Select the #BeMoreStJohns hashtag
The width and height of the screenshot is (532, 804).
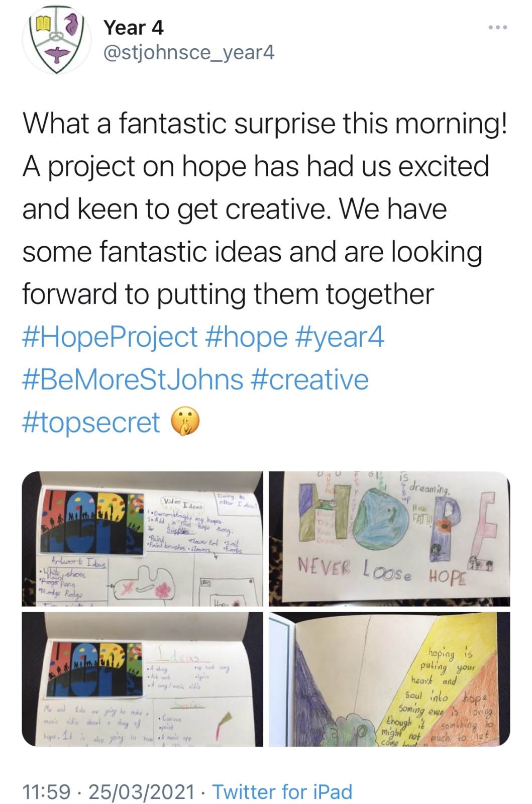(133, 379)
